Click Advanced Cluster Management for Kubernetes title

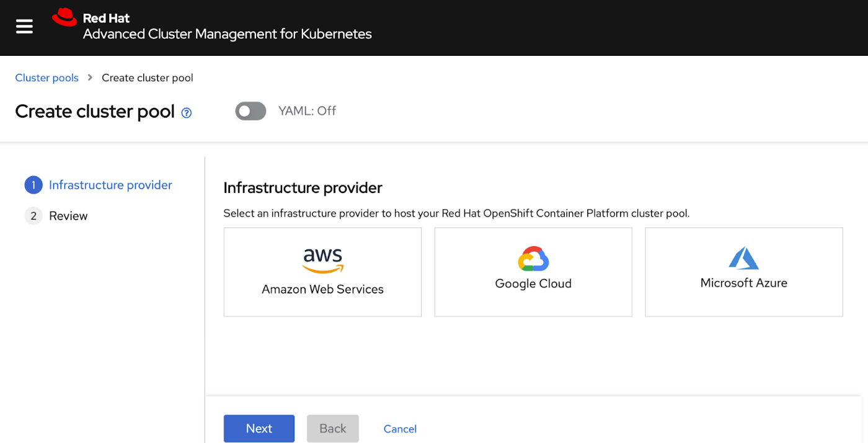click(227, 34)
